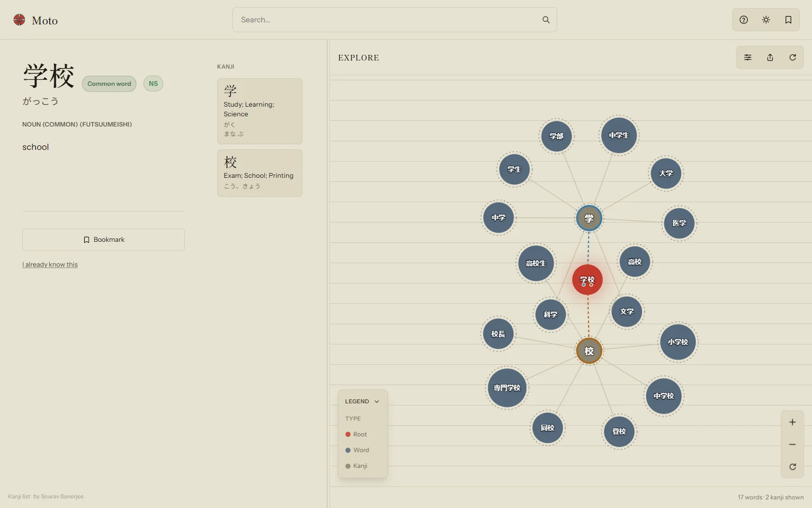Select the 校 kanji node in graph

pos(589,351)
